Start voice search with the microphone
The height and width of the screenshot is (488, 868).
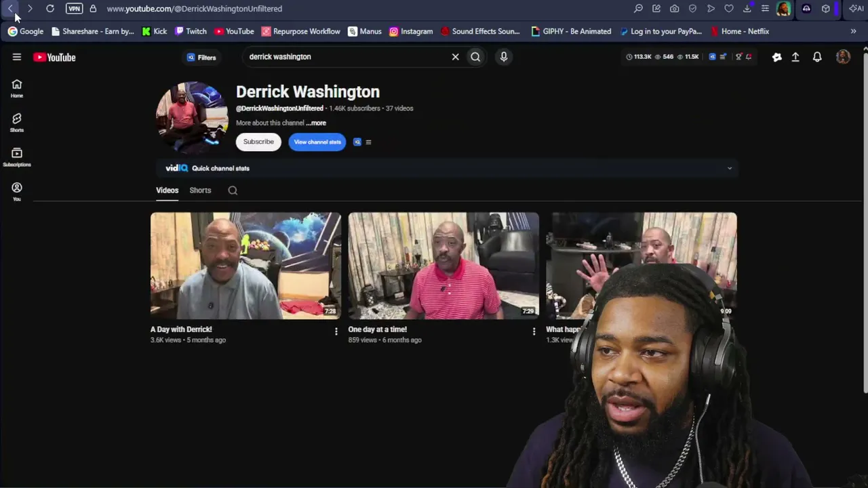pos(504,57)
